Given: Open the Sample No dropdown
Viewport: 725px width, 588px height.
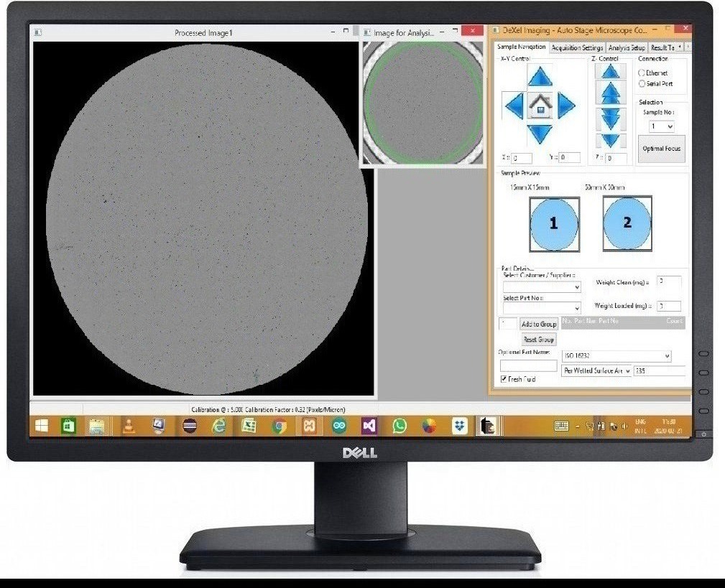Looking at the screenshot, I should click(661, 126).
